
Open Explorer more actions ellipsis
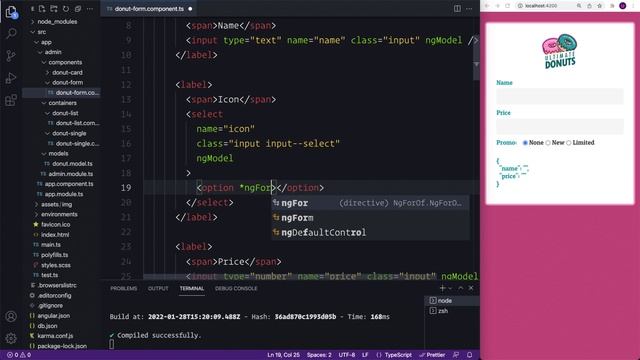click(90, 9)
